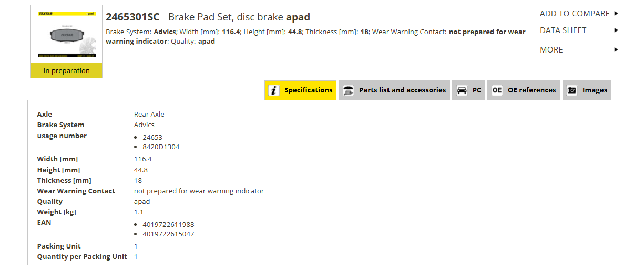644x269 pixels.
Task: Click the arrow beside DATA SHEET
Action: coord(616,30)
